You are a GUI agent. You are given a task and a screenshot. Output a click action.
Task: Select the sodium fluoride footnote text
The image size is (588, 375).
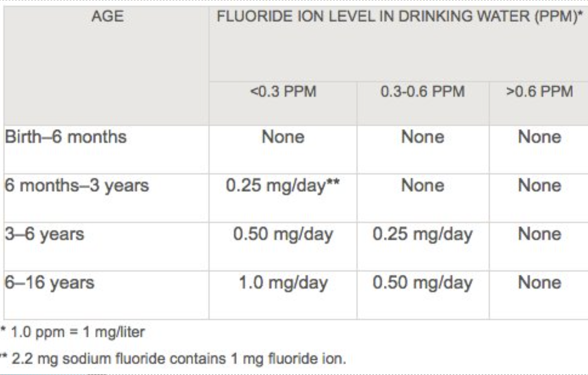point(178,359)
